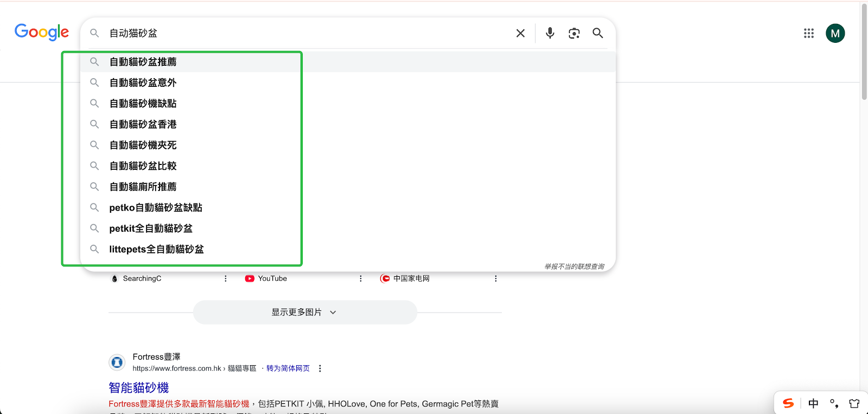The height and width of the screenshot is (414, 868).
Task: Open the three-dot menu beside SearchingC
Action: [226, 278]
